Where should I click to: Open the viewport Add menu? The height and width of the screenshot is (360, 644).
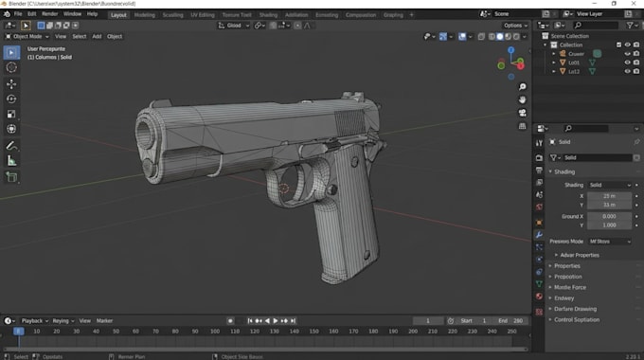tap(97, 37)
